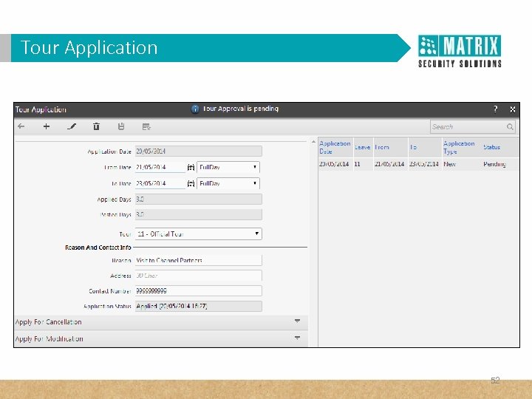Sort by Application Date column header
The height and width of the screenshot is (399, 532).
point(335,147)
